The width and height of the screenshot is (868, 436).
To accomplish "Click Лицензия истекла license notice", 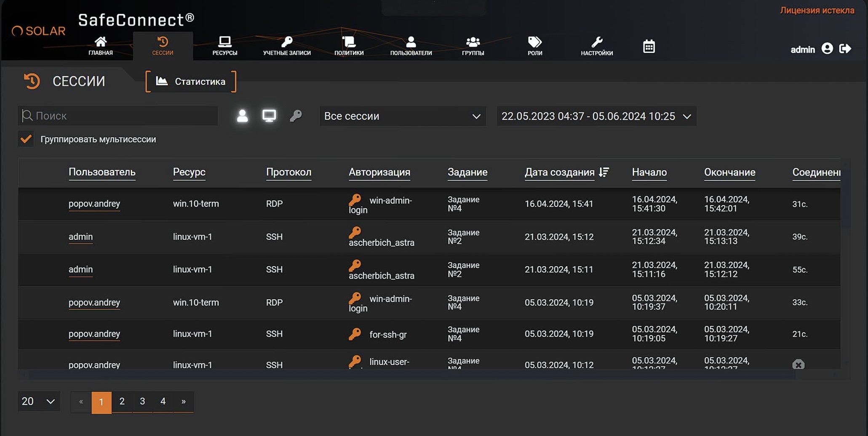I will [x=817, y=10].
